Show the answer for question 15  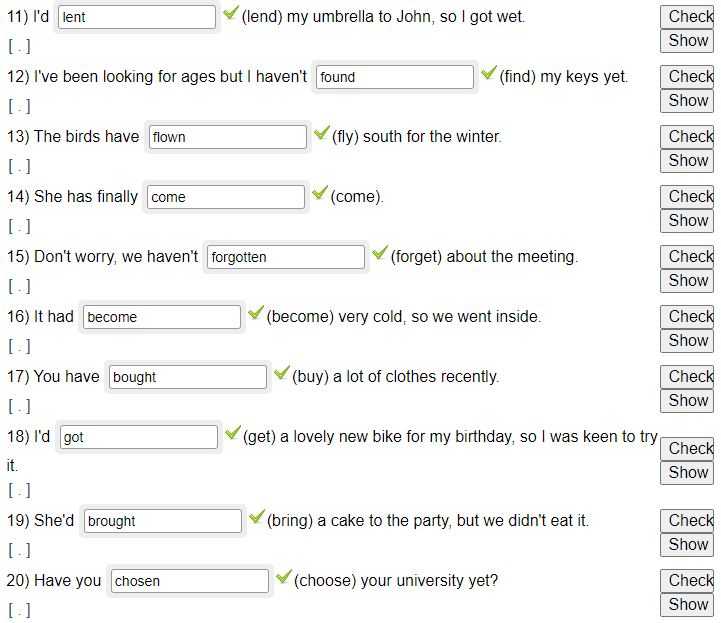pyautogui.click(x=688, y=280)
